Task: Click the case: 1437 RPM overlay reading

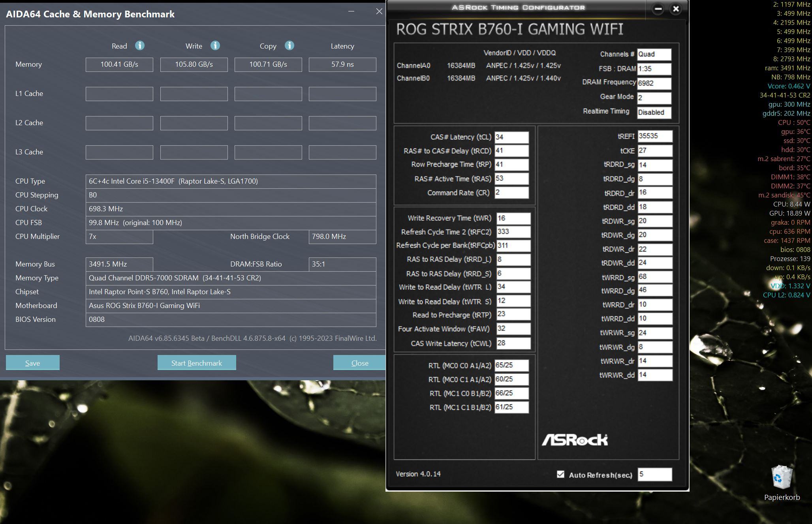Action: coord(787,240)
